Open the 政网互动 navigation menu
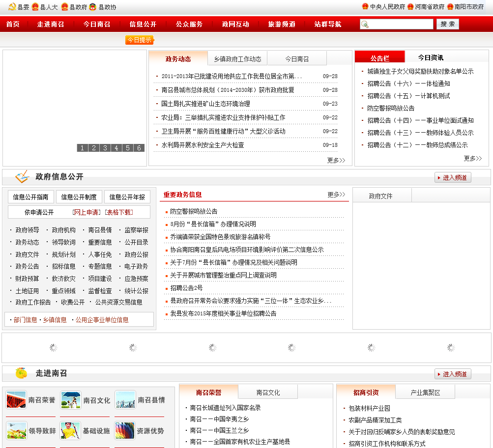This screenshot has height=448, width=493. point(235,24)
